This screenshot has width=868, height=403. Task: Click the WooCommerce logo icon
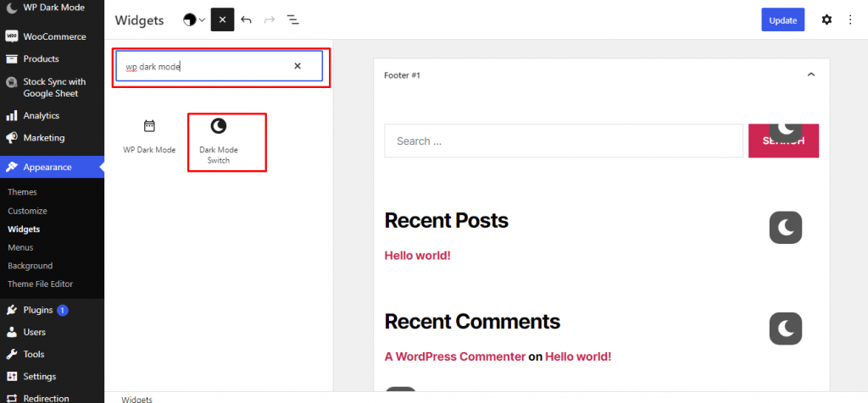(x=11, y=36)
